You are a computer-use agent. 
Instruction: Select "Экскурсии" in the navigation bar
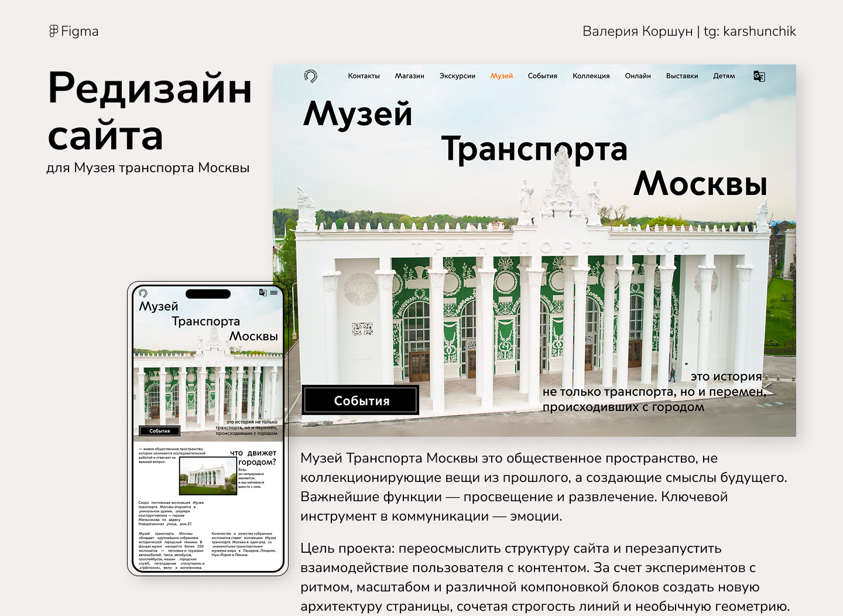(457, 76)
